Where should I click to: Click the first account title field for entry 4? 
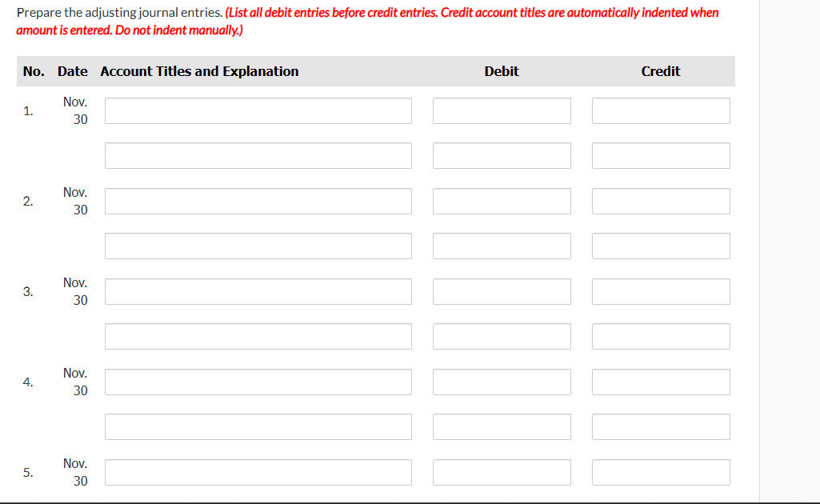pyautogui.click(x=258, y=382)
